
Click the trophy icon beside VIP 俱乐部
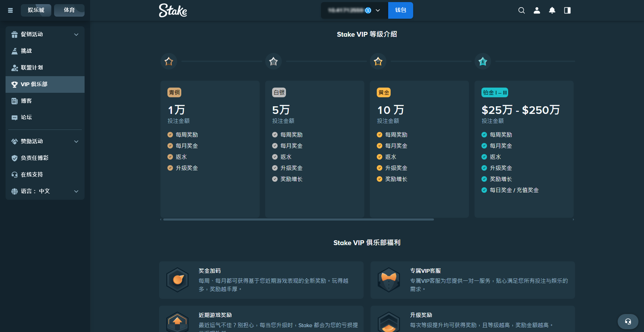tap(15, 84)
